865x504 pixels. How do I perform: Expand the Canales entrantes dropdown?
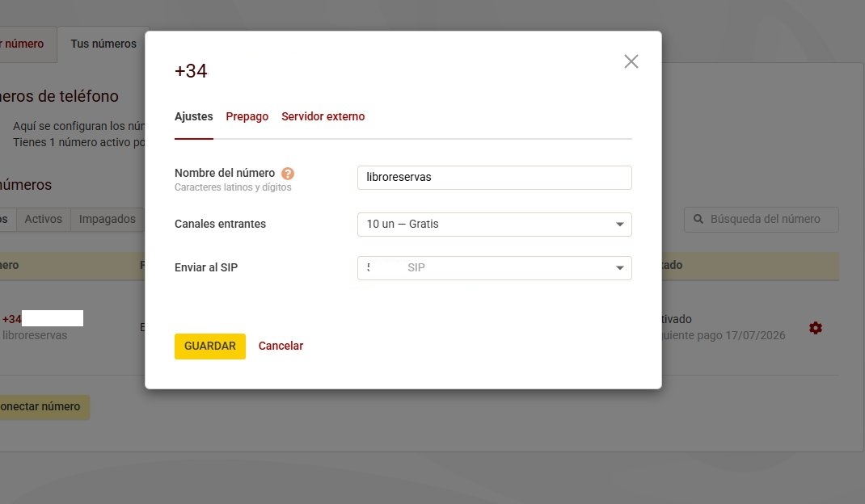[x=494, y=225]
